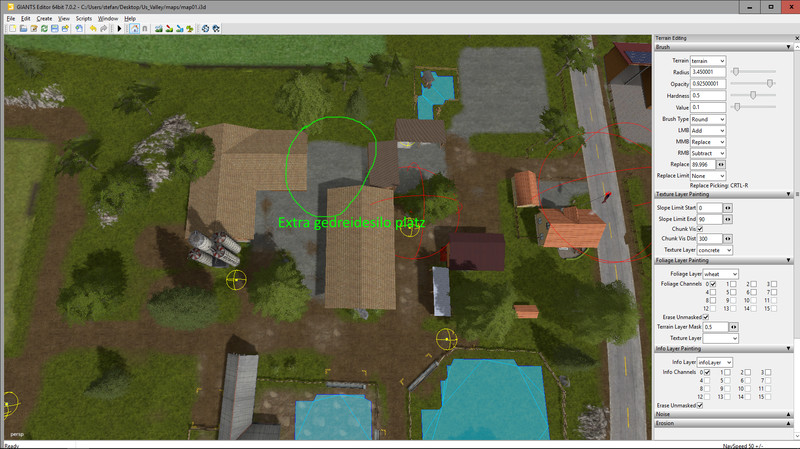Enable Foliage Channel 1 checkbox

click(x=734, y=284)
